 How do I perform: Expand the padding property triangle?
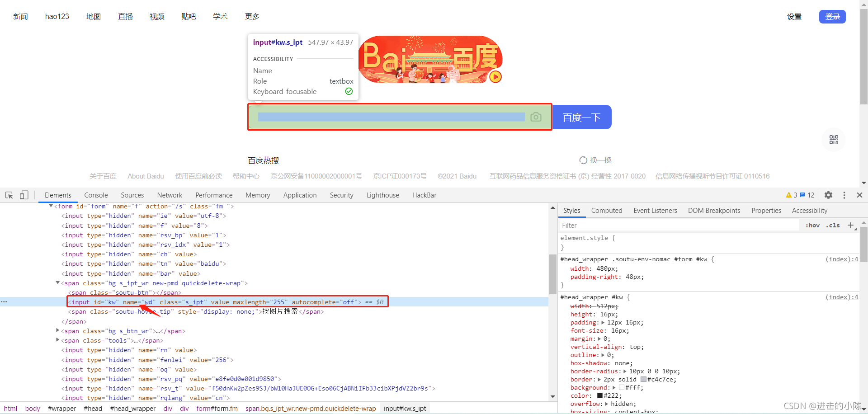coord(603,323)
